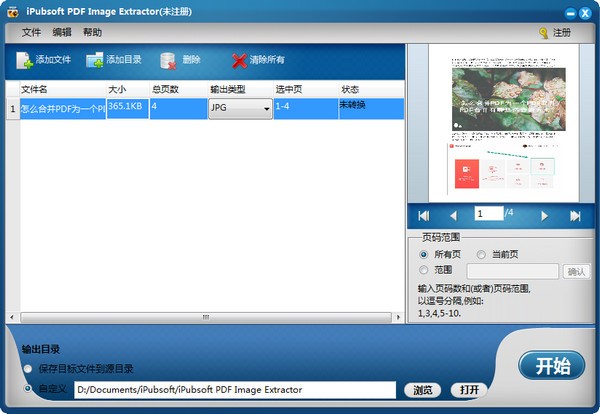This screenshot has height=414, width=600.
Task: Click the 文件名 column header
Action: (63, 90)
